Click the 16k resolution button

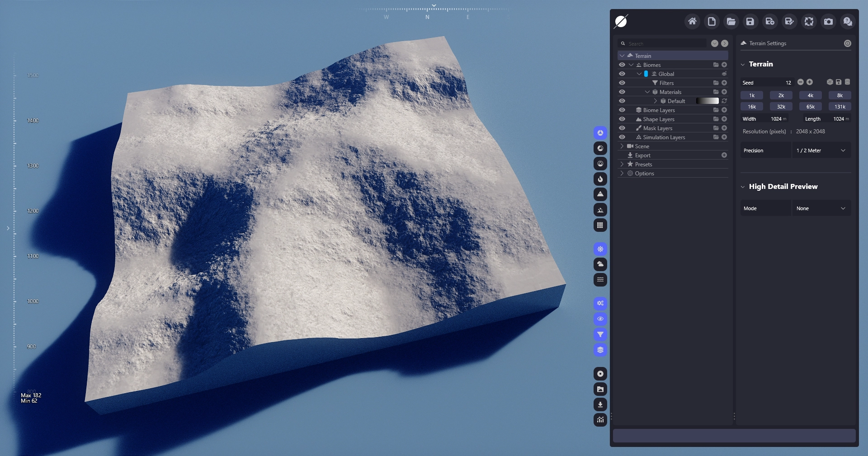[751, 107]
